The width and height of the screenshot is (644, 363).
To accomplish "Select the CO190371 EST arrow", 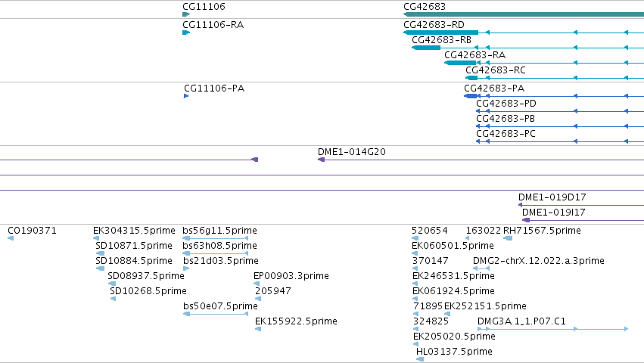I will pos(11,238).
